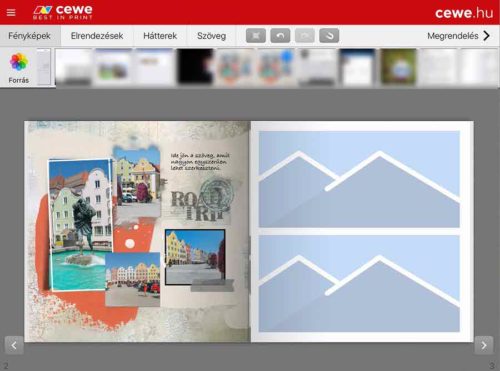
Task: Select the Hátterek tab
Action: click(x=160, y=36)
